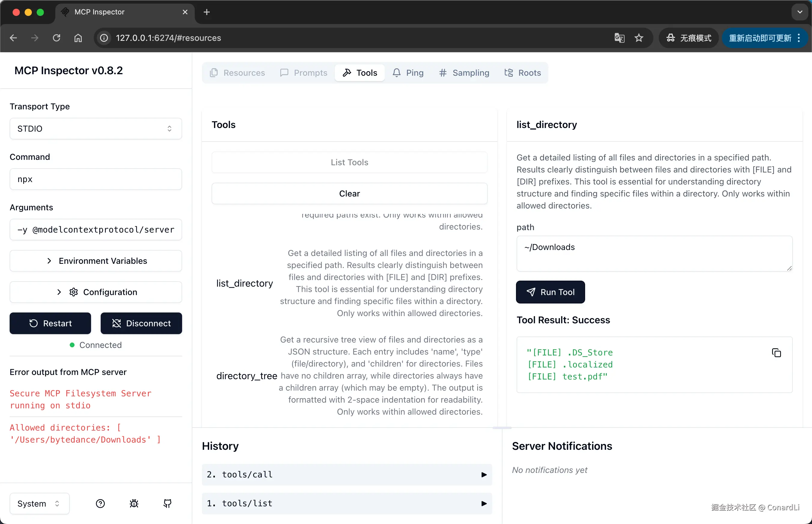Screen dimensions: 812x524
Task: Expand the Configuration section
Action: pyautogui.click(x=96, y=292)
